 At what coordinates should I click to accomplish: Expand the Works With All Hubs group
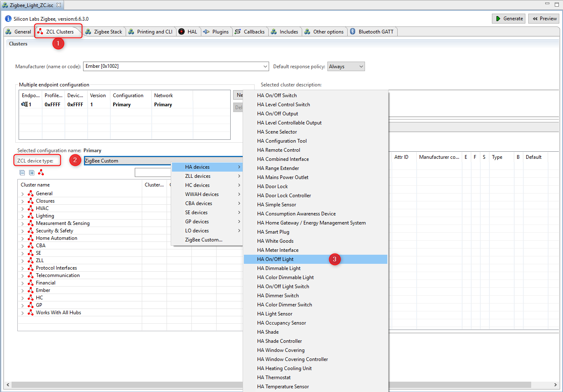point(23,313)
